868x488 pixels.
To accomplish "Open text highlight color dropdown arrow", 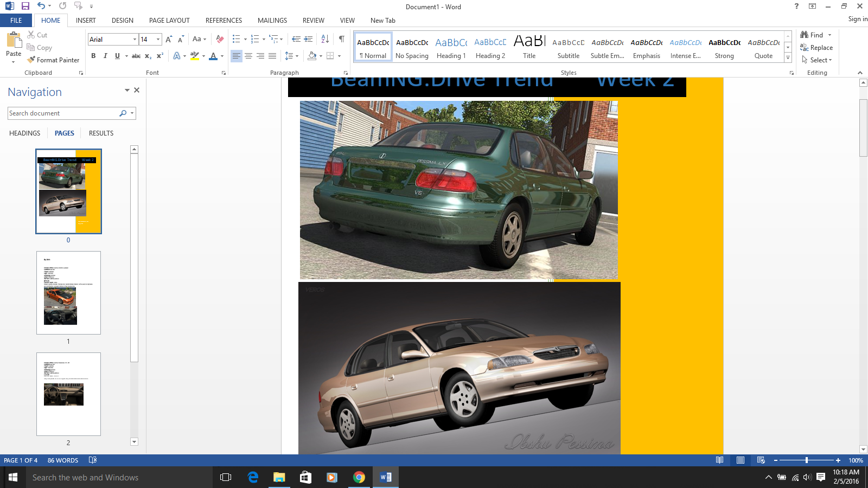I will (203, 56).
